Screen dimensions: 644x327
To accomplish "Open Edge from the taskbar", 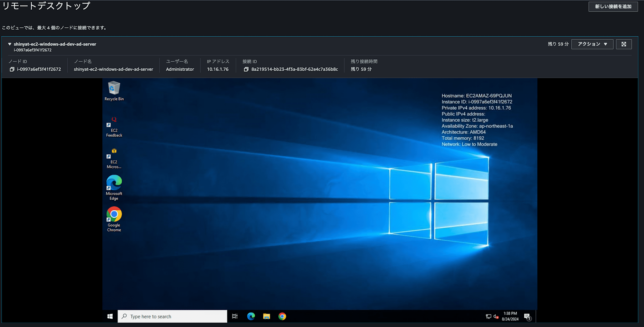I will (251, 316).
